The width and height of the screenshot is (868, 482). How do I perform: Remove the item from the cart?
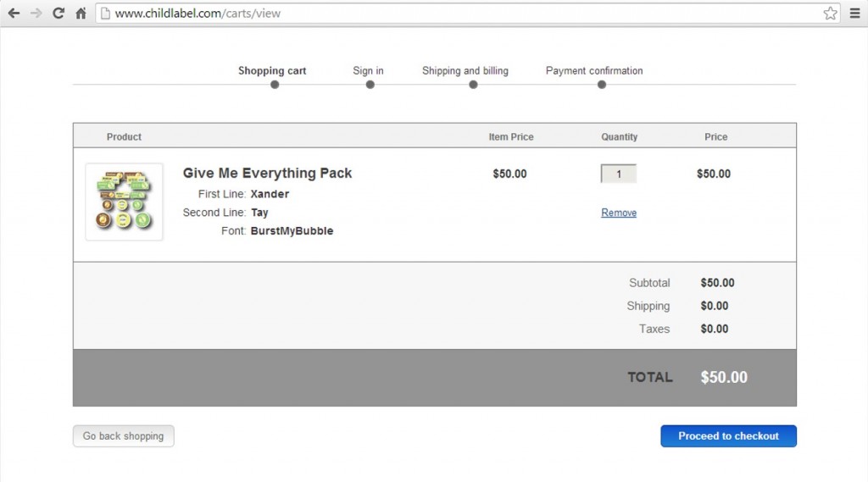(x=619, y=213)
